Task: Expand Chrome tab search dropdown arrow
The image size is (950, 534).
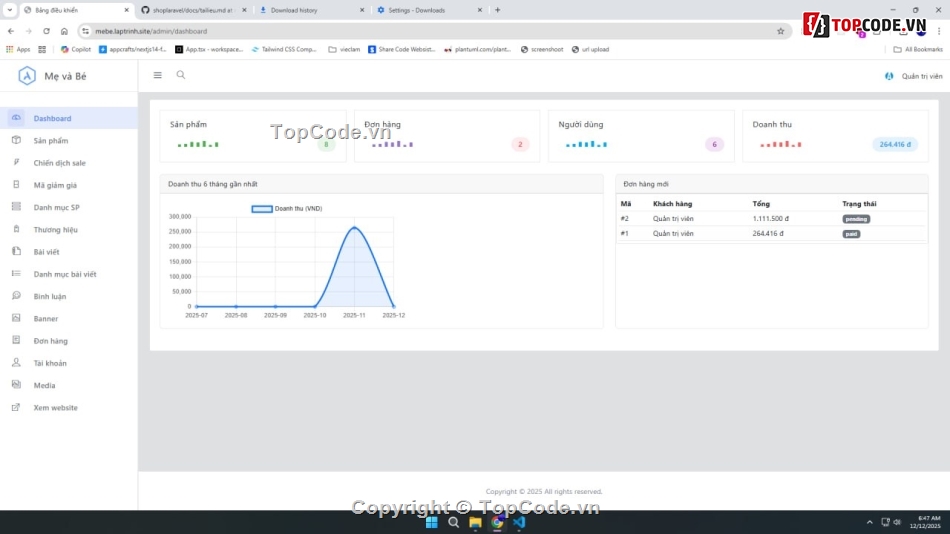Action: point(9,10)
